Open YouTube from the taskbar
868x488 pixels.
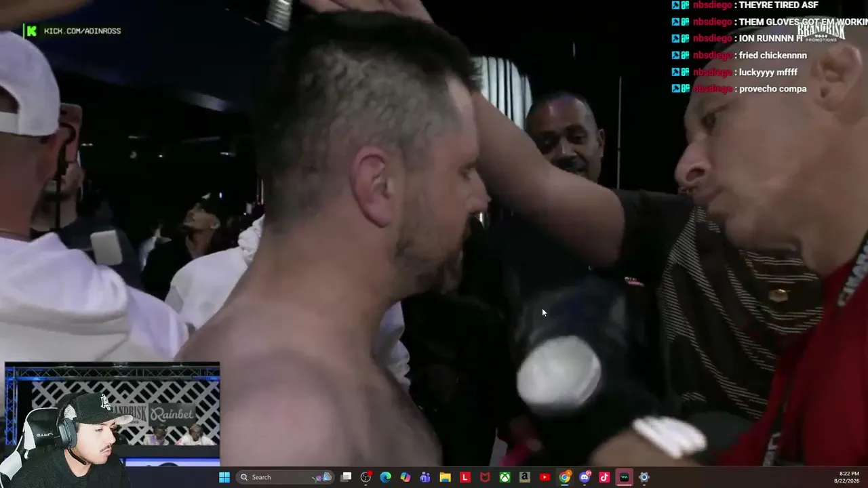[x=545, y=477]
